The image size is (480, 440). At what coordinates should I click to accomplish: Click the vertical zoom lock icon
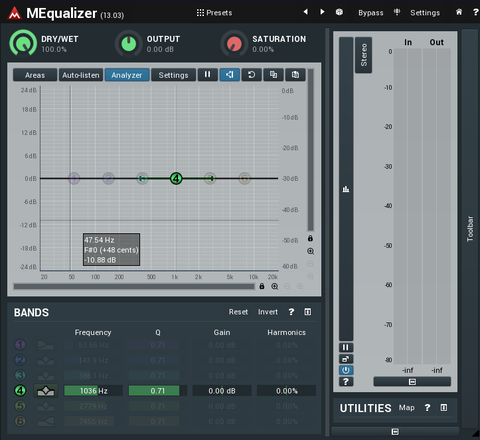(310, 238)
